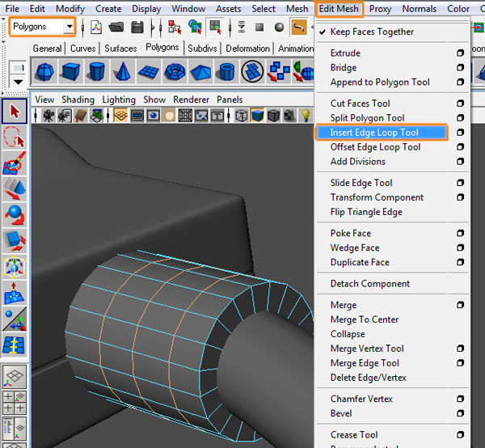
Task: Click the lightbulb use all lights icon
Action: [306, 116]
